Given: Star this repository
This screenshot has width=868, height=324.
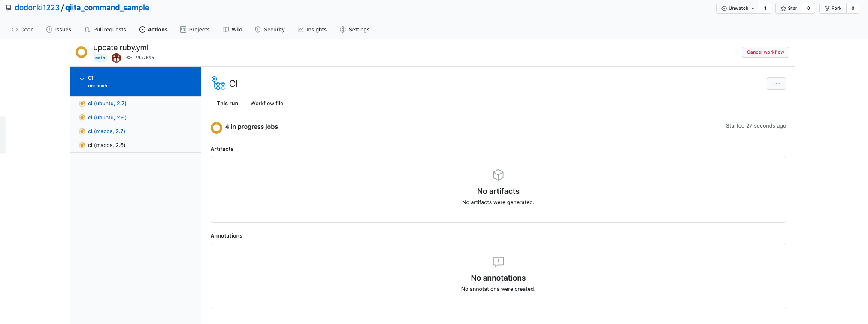Looking at the screenshot, I should [x=789, y=8].
